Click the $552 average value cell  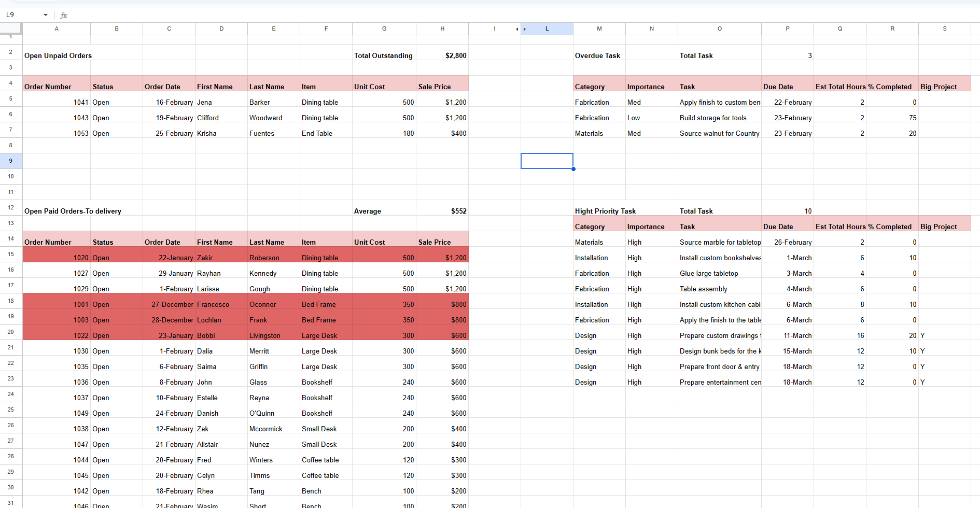click(x=442, y=208)
